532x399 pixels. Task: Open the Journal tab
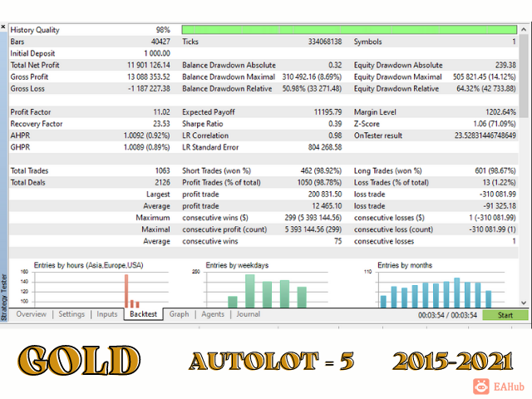(x=249, y=314)
